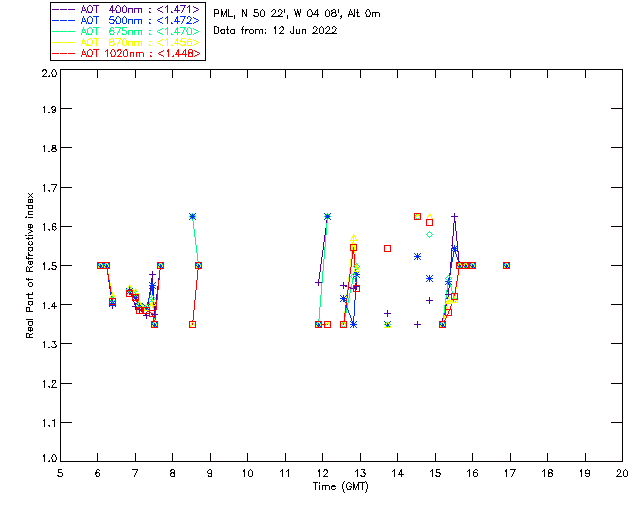The height and width of the screenshot is (512, 640).
Task: Click the y-axis tick label 1.6
Action: pos(49,227)
